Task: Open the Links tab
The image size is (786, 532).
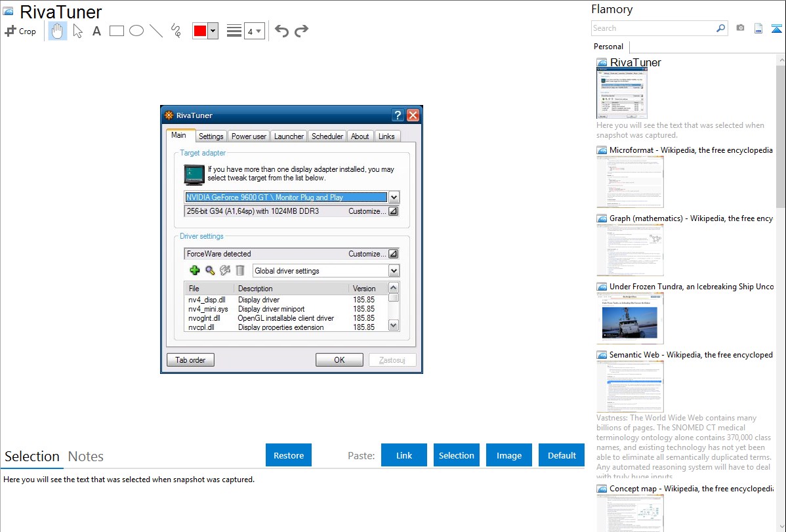Action: 386,136
